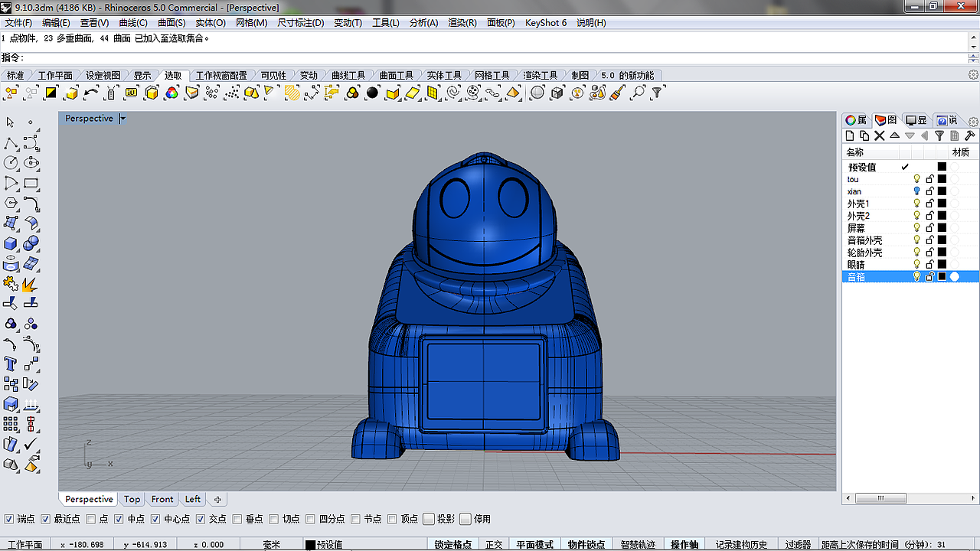Toggle visibility bulb of 屏幕 layer
Viewport: 980px width, 551px height.
click(916, 228)
